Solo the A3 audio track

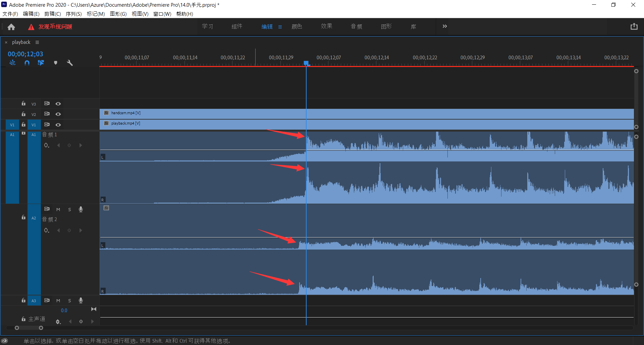(69, 300)
